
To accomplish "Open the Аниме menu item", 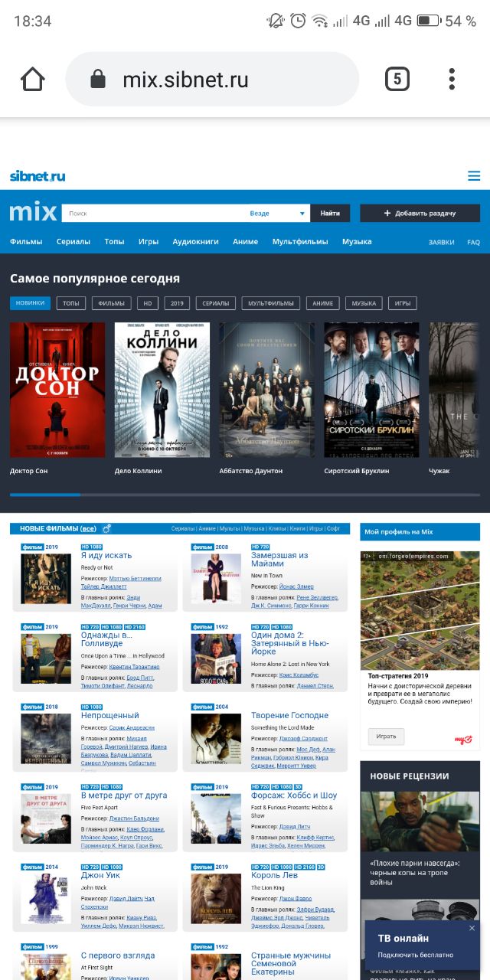I will pos(246,241).
